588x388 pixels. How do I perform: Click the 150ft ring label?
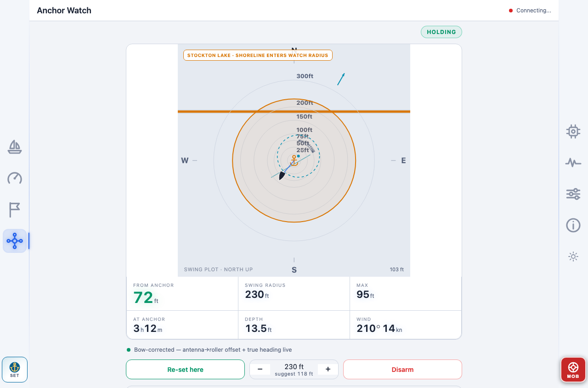(x=305, y=117)
